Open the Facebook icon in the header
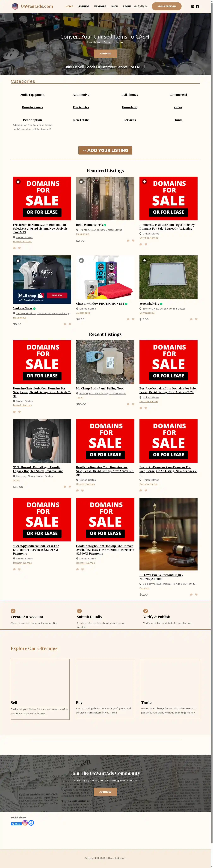Viewport: 213px width, 868px height. click(198, 6)
